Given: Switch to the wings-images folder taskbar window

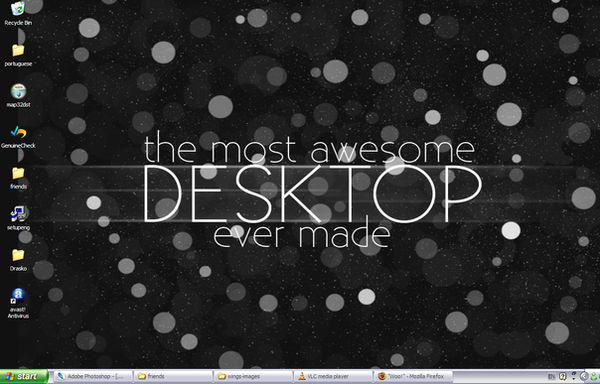Looking at the screenshot, I should [253, 376].
